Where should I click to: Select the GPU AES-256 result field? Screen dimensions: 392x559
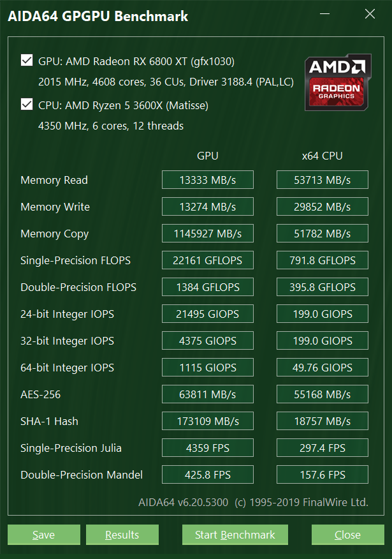tap(208, 394)
